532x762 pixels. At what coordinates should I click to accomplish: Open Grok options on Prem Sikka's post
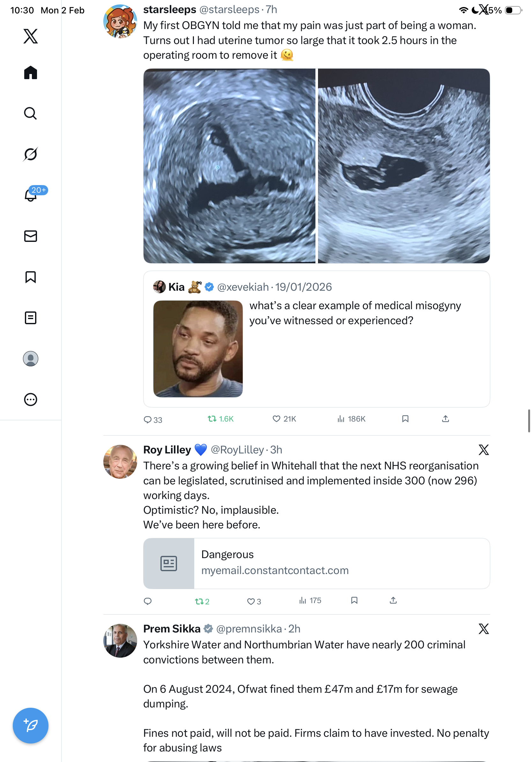[x=484, y=629]
